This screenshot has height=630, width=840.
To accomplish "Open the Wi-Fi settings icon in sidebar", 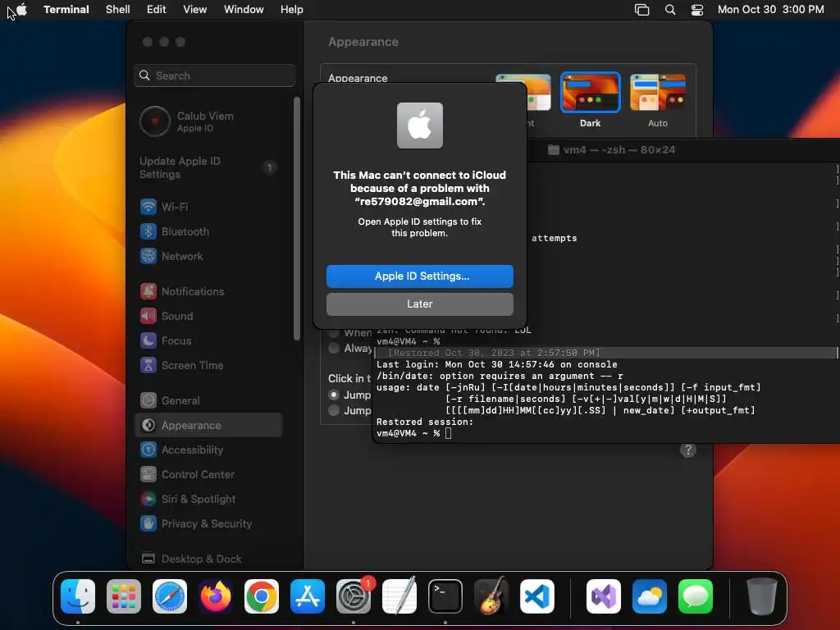I will 148,207.
